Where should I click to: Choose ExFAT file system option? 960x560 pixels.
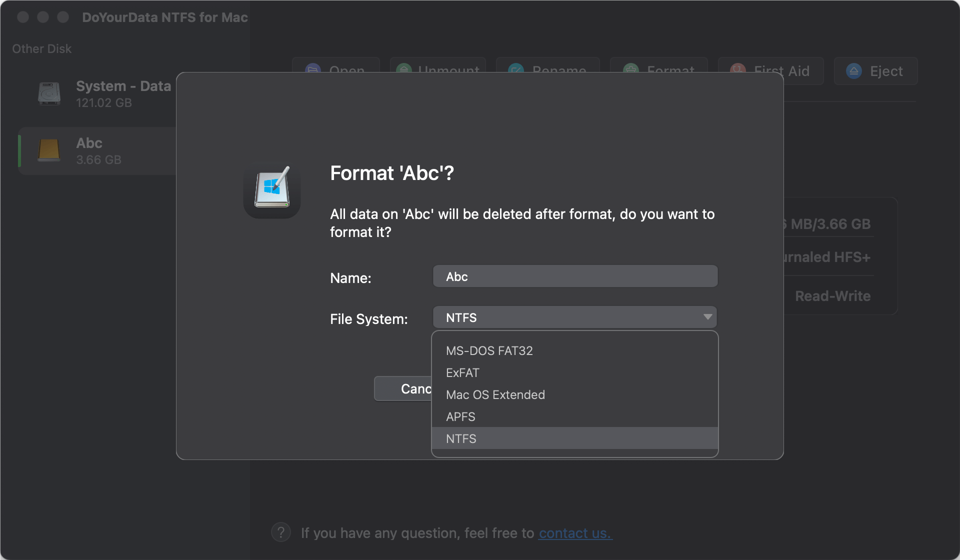462,372
